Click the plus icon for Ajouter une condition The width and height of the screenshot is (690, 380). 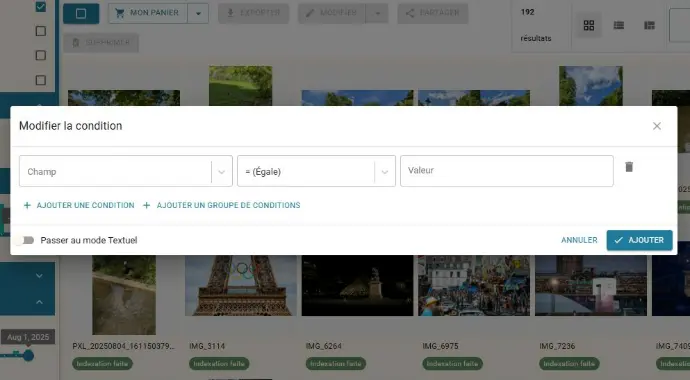(27, 205)
